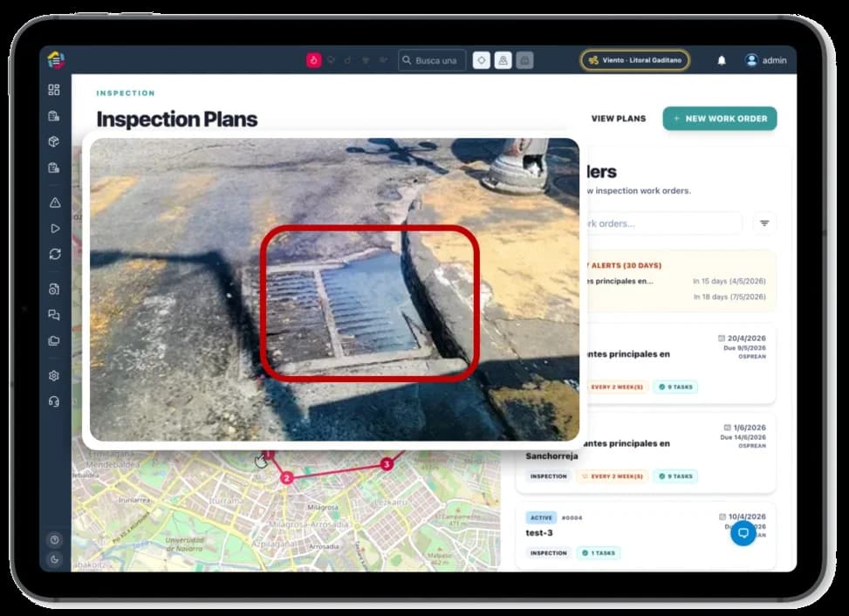The height and width of the screenshot is (616, 849).
Task: Open the notifications bell
Action: (722, 60)
